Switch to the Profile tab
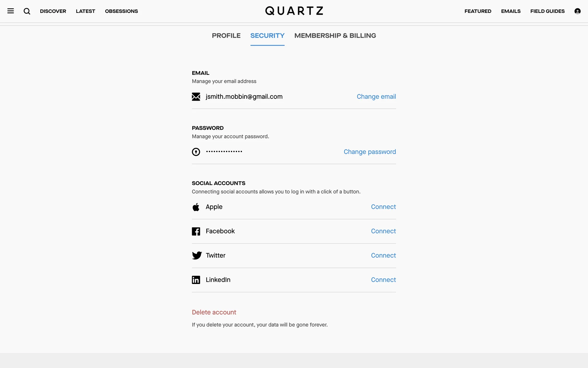The width and height of the screenshot is (588, 368). click(226, 36)
